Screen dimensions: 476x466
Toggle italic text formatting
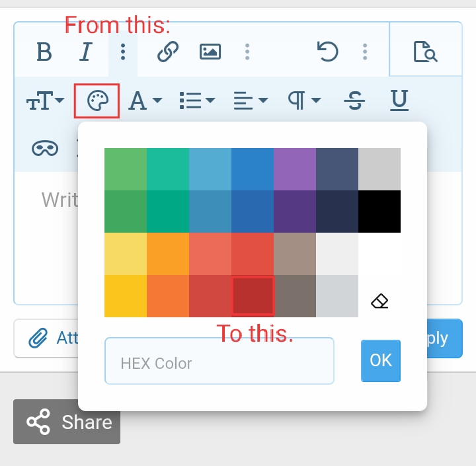click(85, 52)
